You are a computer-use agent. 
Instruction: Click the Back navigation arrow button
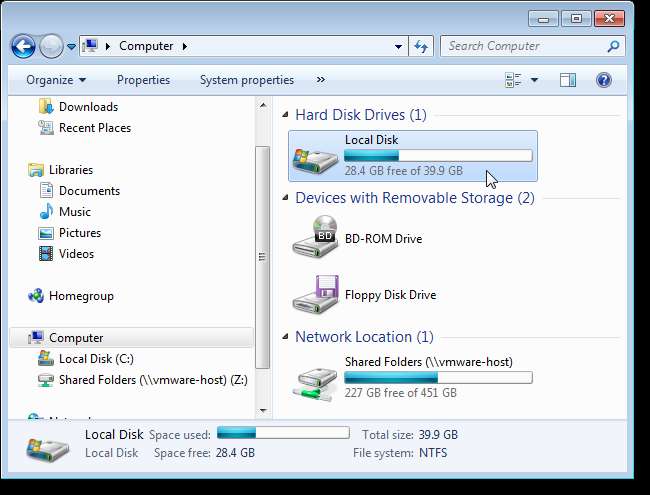(x=24, y=46)
